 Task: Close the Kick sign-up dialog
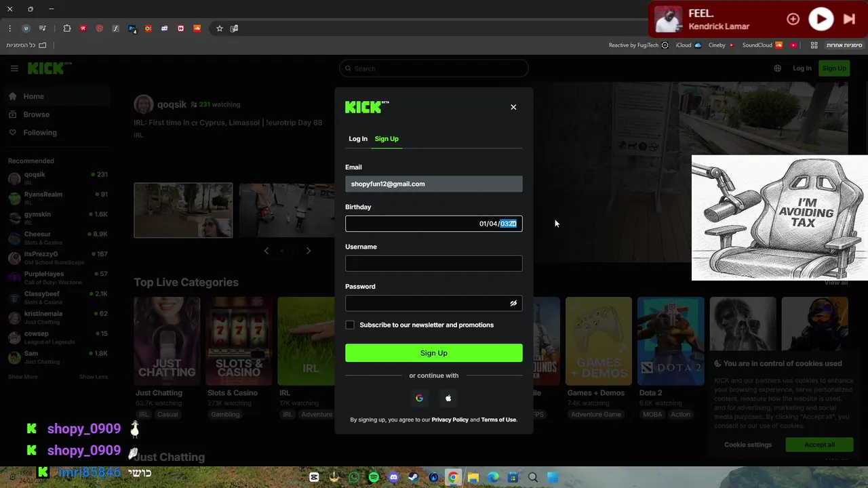pyautogui.click(x=513, y=107)
